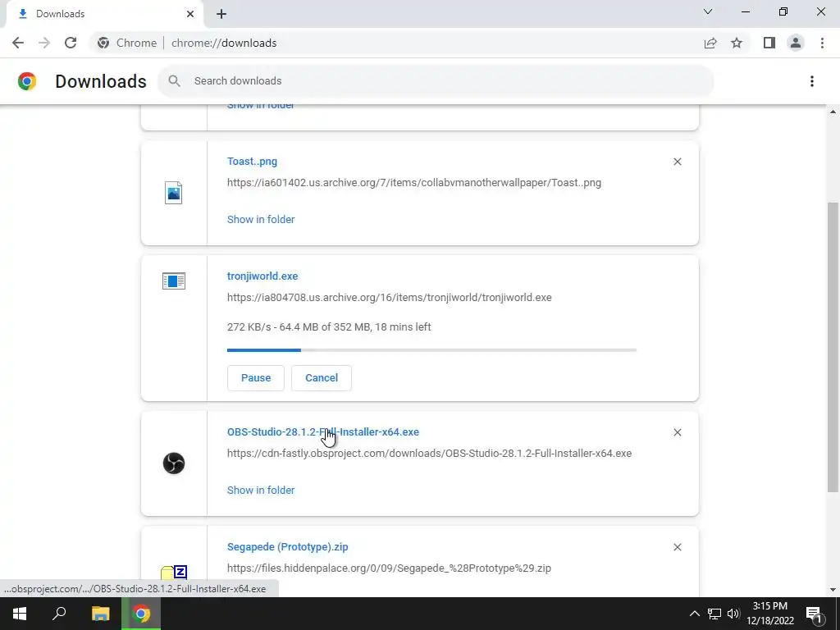Click the search magnifier in Search downloads
The image size is (840, 630).
pos(174,81)
